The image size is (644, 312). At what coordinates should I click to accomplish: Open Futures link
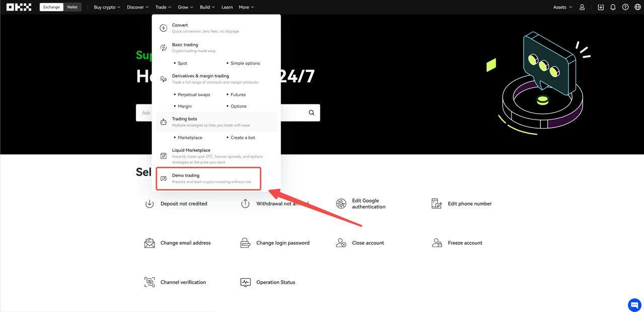(238, 94)
